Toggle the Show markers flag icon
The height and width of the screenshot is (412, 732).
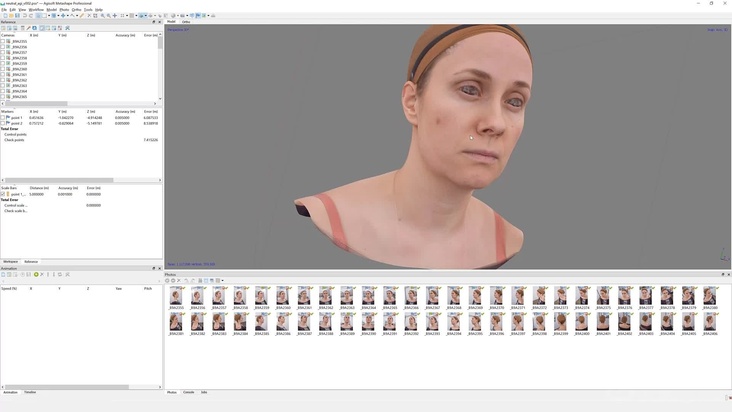tap(198, 15)
